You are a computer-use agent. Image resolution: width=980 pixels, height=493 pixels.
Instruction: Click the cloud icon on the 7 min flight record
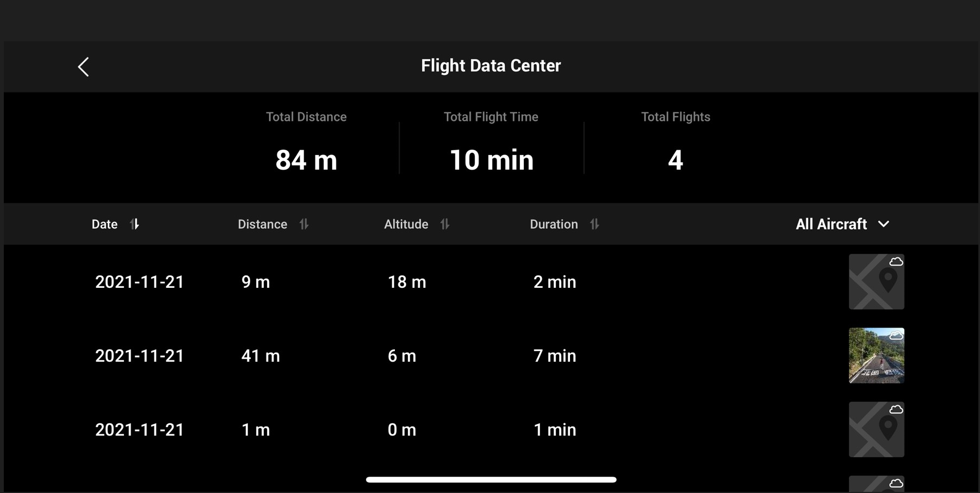895,335
